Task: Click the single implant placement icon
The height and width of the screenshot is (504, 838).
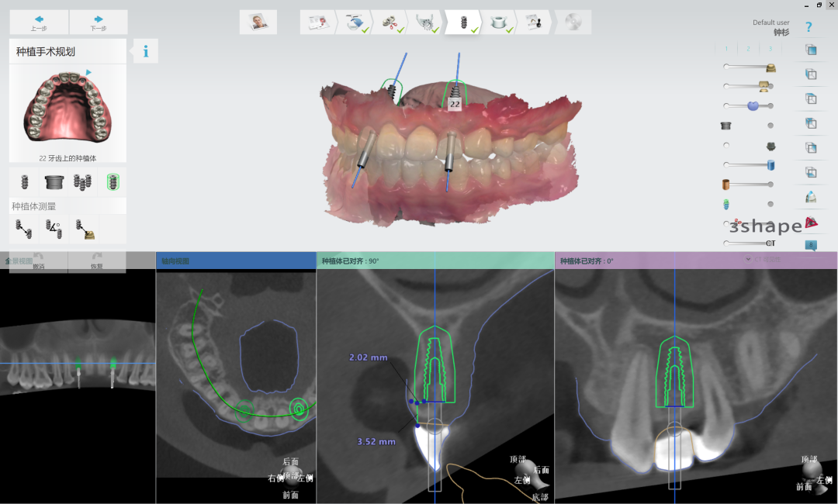Action: (x=24, y=182)
